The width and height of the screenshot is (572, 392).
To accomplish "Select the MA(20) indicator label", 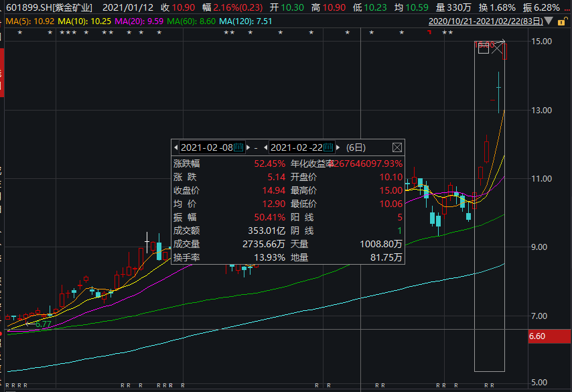I will click(x=139, y=21).
